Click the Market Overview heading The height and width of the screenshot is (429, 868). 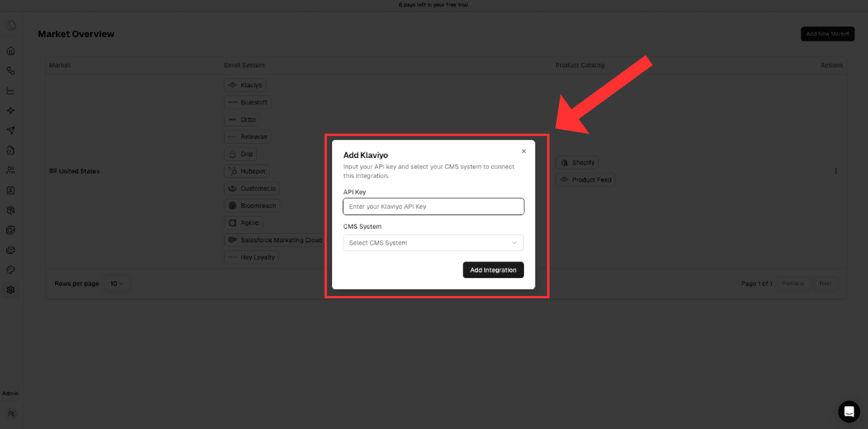point(76,34)
